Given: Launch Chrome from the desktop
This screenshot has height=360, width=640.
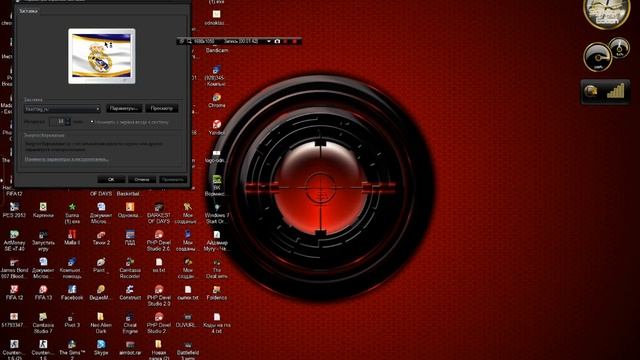Looking at the screenshot, I should (216, 100).
